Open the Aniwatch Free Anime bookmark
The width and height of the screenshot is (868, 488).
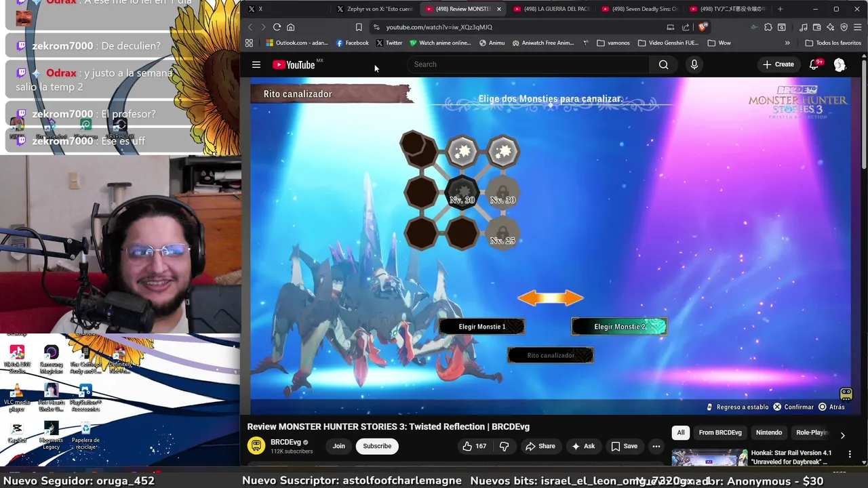pyautogui.click(x=543, y=43)
